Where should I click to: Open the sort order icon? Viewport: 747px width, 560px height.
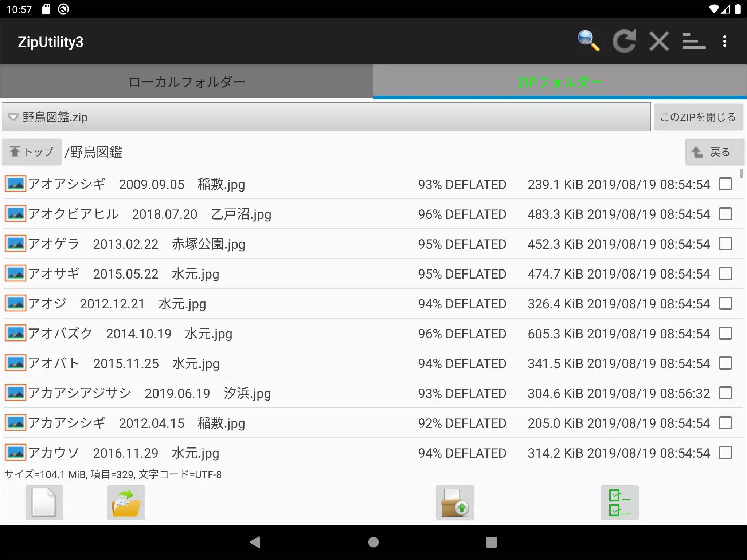click(x=694, y=41)
